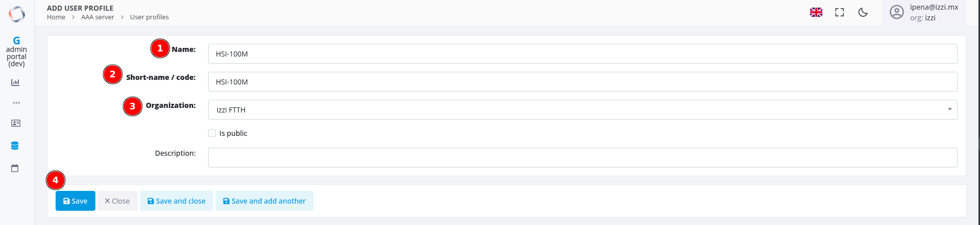Check the Is public checkbox
Screen dimensions: 980x225
tap(212, 133)
